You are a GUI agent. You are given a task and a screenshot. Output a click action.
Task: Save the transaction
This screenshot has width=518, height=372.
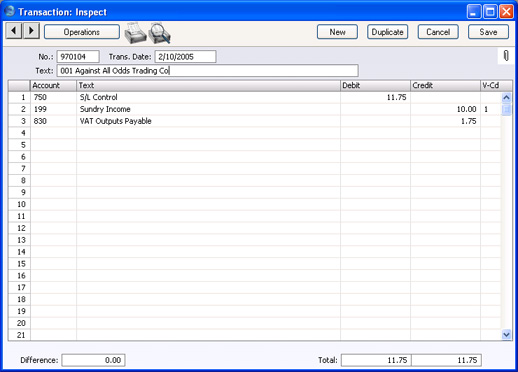(488, 32)
